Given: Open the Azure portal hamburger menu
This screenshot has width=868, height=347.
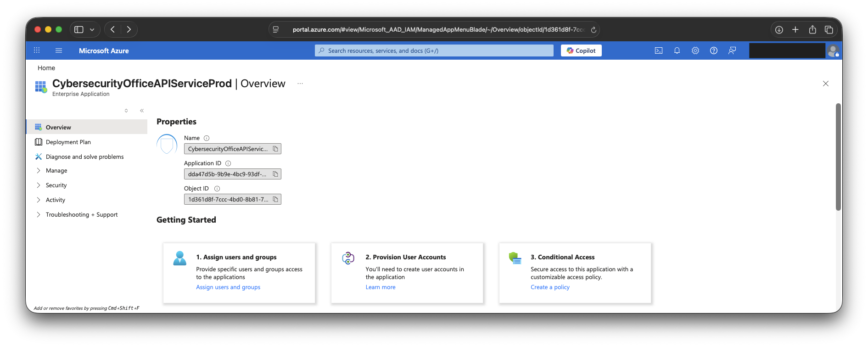Looking at the screenshot, I should pos(59,50).
